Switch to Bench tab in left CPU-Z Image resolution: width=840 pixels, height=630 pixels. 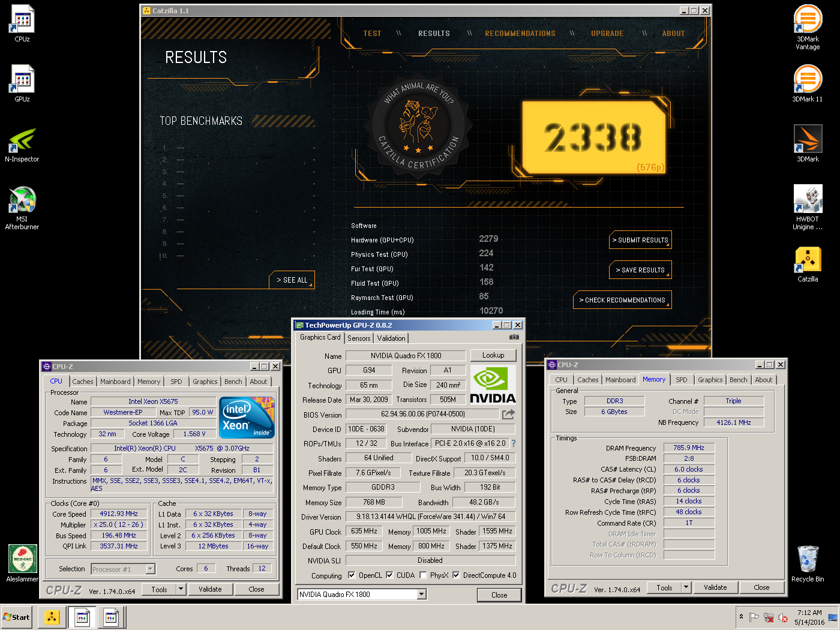click(x=233, y=382)
